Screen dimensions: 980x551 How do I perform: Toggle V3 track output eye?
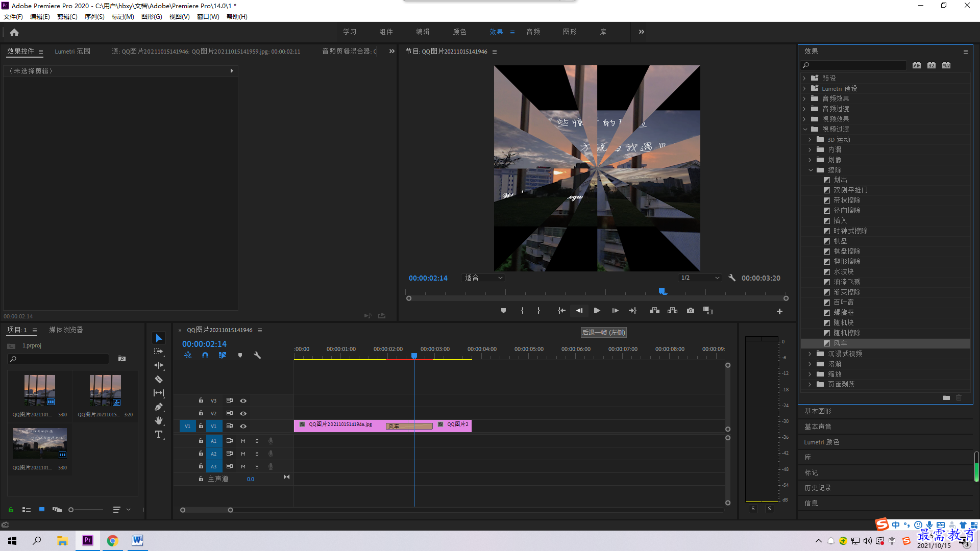[x=243, y=401]
